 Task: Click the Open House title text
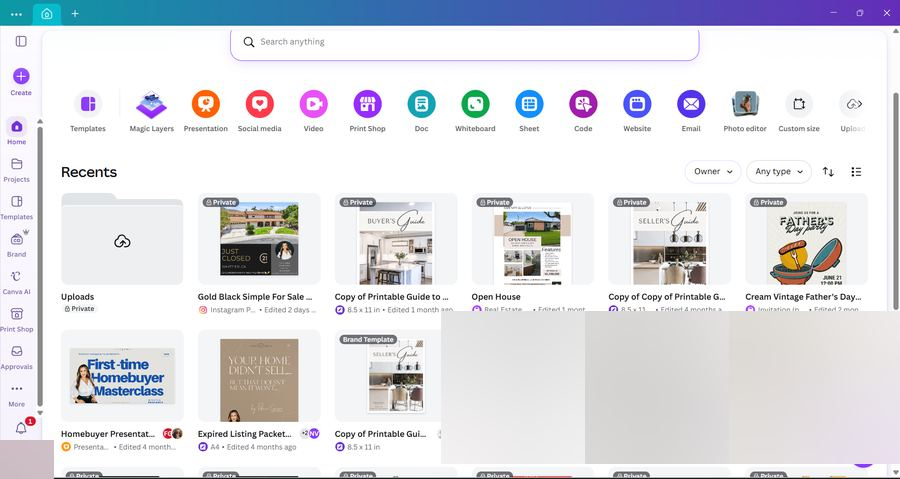[496, 297]
